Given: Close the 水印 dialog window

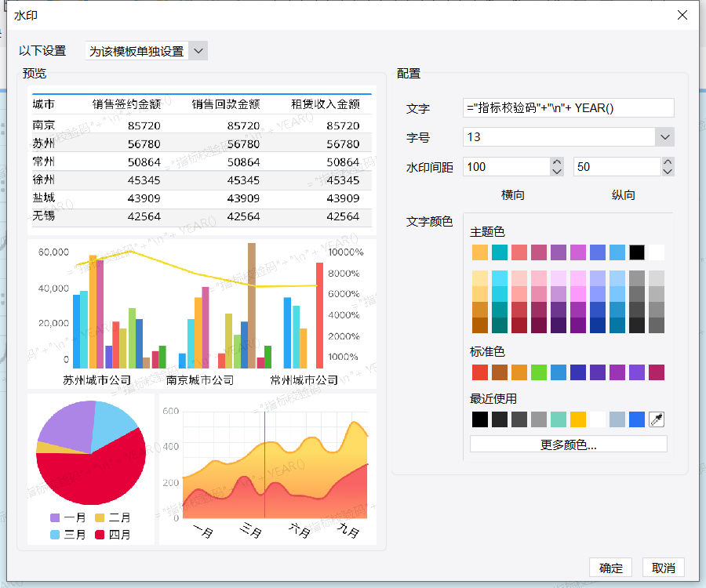Looking at the screenshot, I should 683,15.
